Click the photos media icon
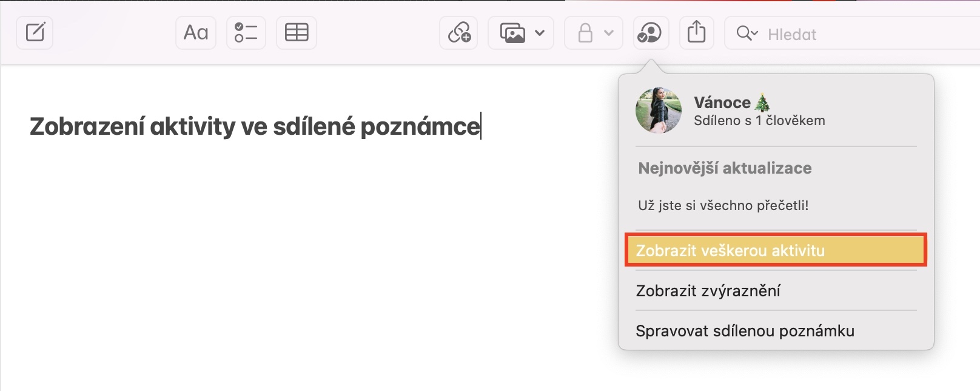This screenshot has width=980, height=391. click(512, 33)
